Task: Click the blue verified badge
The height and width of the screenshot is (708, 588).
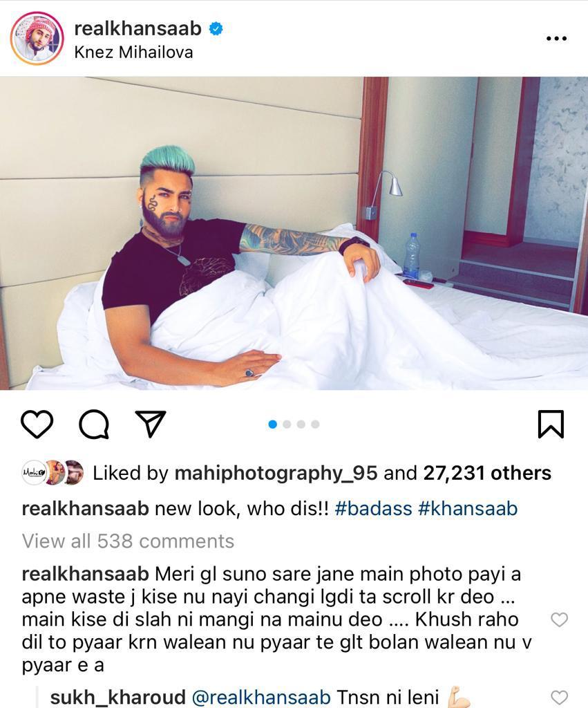Action: coord(216,29)
